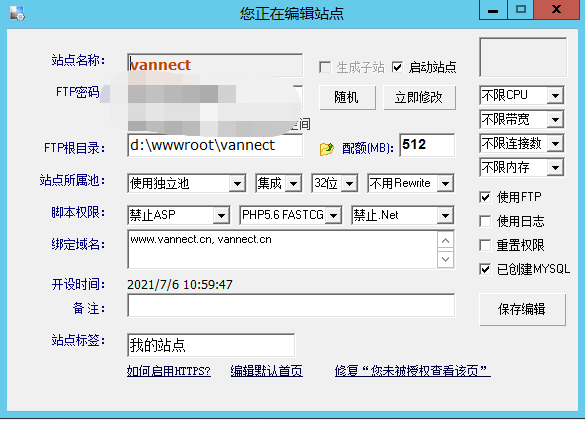Toggle the 启动站点 checkbox
585x421 pixels.
click(x=397, y=68)
